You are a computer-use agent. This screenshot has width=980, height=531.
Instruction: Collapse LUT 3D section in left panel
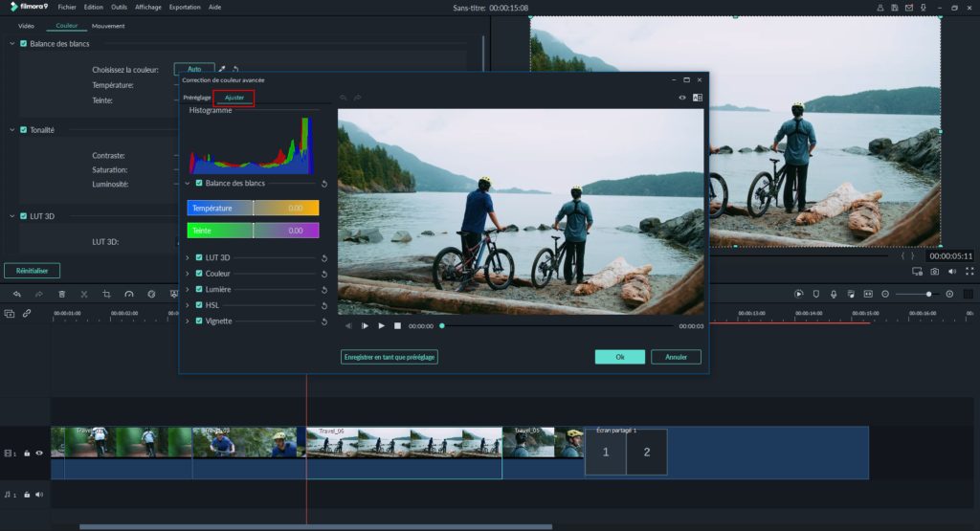click(11, 216)
